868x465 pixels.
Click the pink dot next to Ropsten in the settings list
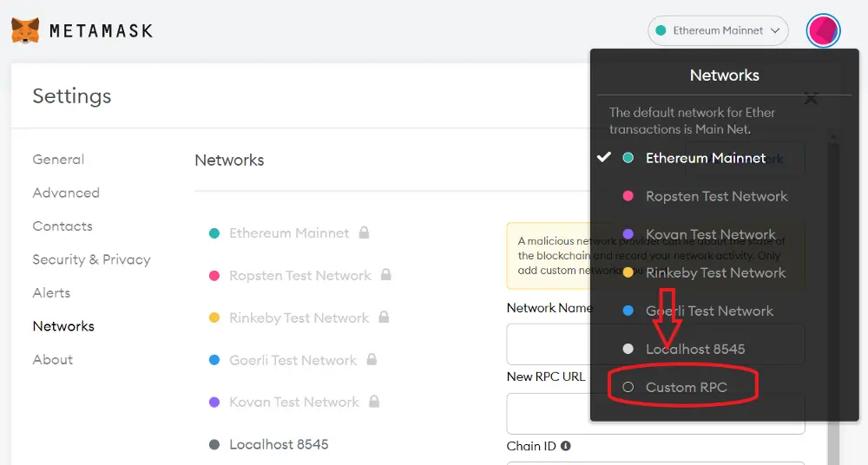[214, 275]
